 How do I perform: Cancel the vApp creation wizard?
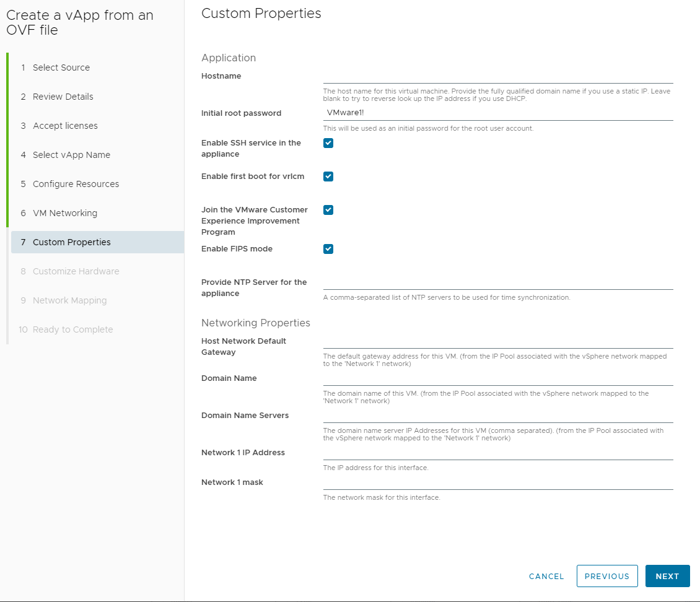(x=546, y=576)
